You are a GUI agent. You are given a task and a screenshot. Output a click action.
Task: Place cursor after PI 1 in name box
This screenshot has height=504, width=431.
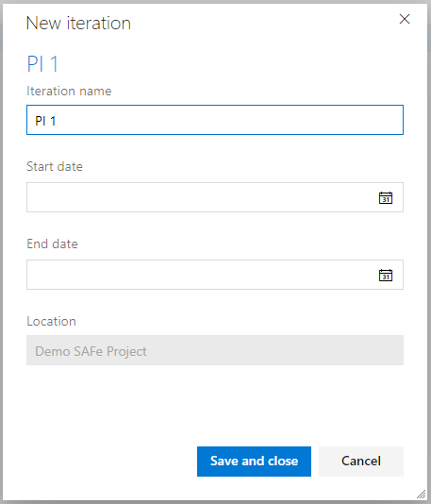click(58, 121)
